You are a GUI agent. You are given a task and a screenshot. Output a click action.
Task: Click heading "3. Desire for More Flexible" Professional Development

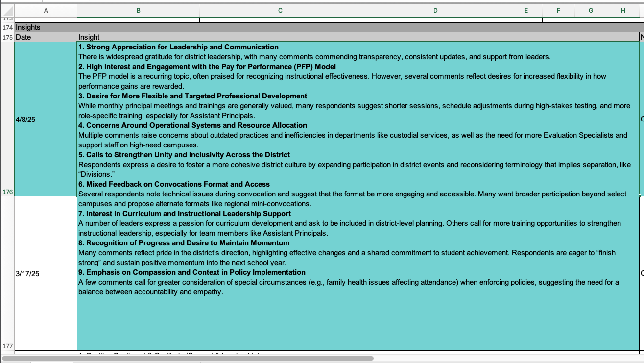193,96
